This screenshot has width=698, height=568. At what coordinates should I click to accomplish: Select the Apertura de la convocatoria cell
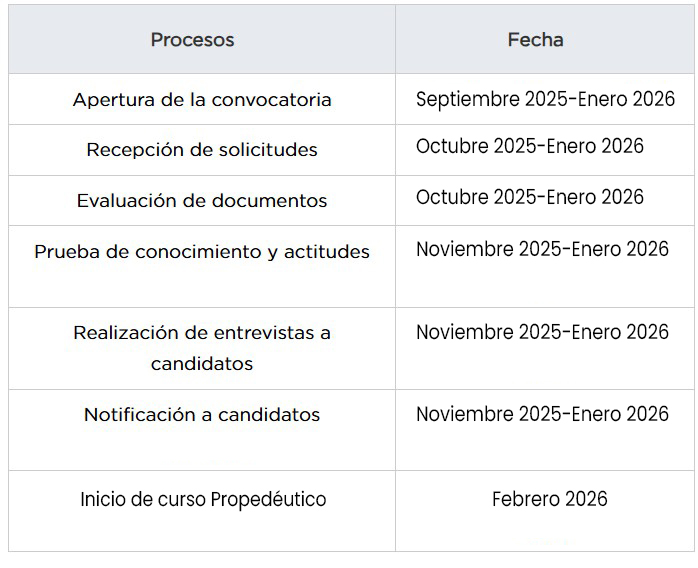202,99
